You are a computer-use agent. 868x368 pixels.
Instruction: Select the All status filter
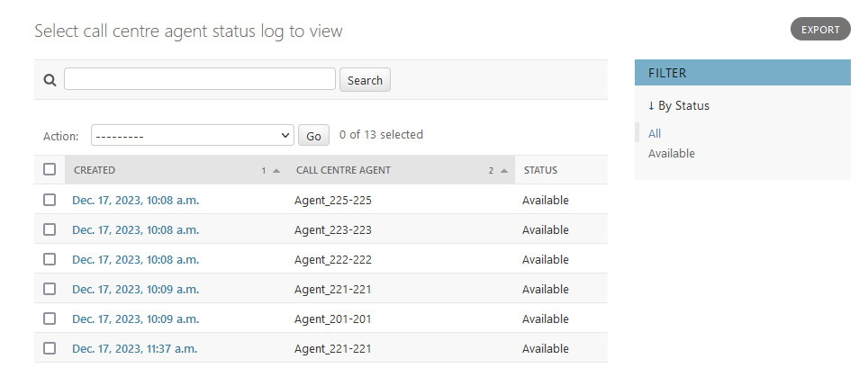[655, 133]
